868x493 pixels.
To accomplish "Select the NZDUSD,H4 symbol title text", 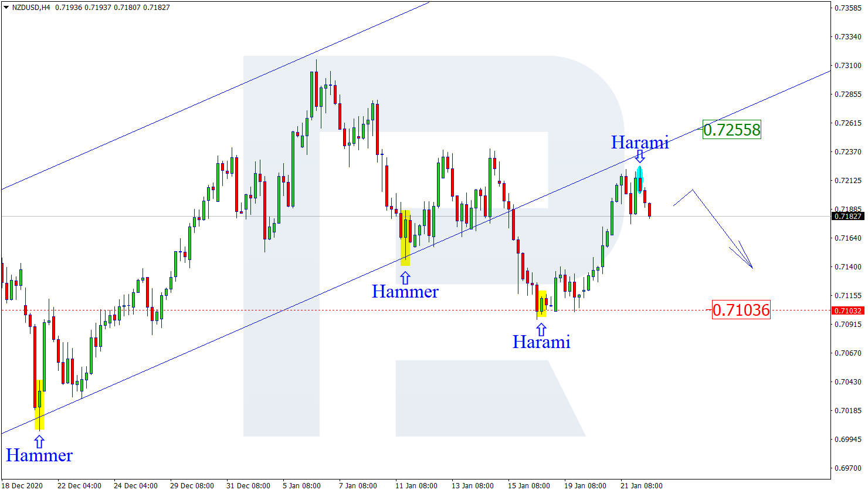I will click(31, 8).
